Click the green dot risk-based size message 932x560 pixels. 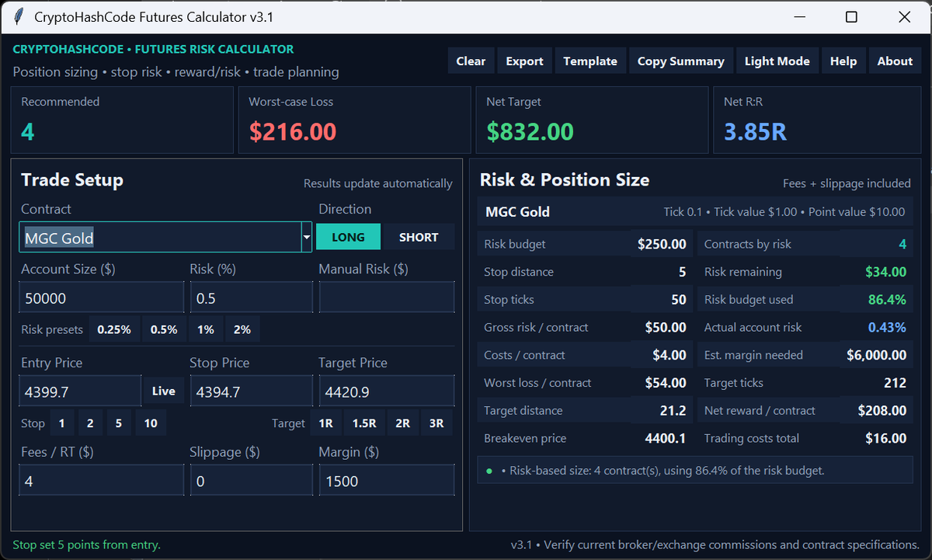695,471
